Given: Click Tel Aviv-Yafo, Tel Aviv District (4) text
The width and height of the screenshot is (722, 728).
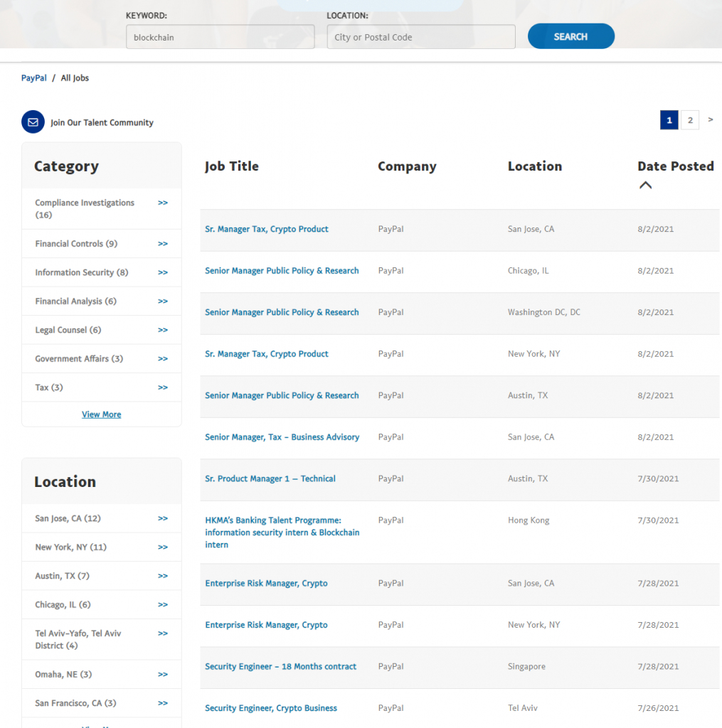Looking at the screenshot, I should pyautogui.click(x=78, y=640).
